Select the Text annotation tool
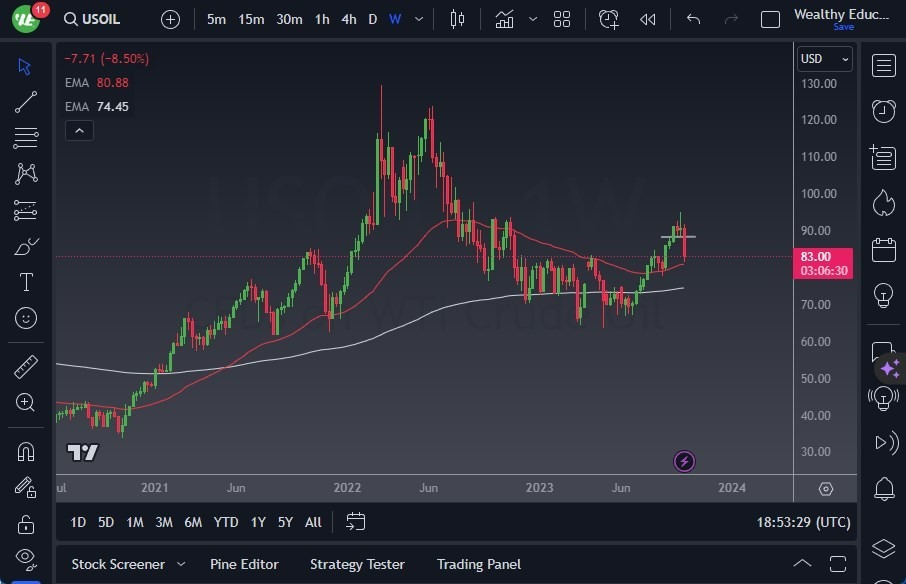The image size is (906, 584). (x=27, y=282)
